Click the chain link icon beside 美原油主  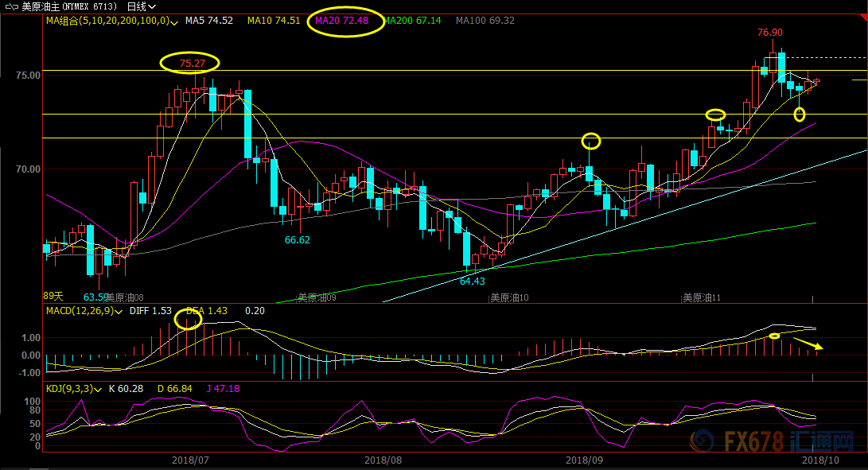pos(10,6)
